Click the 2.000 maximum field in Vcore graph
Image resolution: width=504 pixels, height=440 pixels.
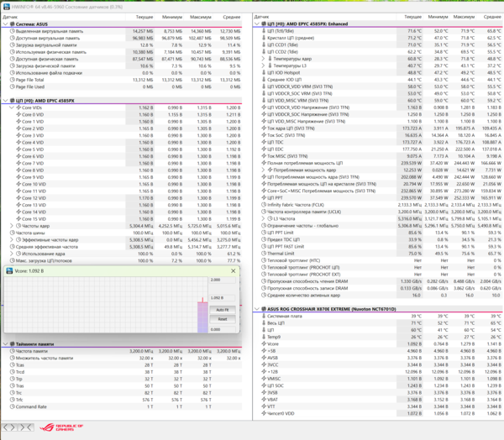[223, 280]
